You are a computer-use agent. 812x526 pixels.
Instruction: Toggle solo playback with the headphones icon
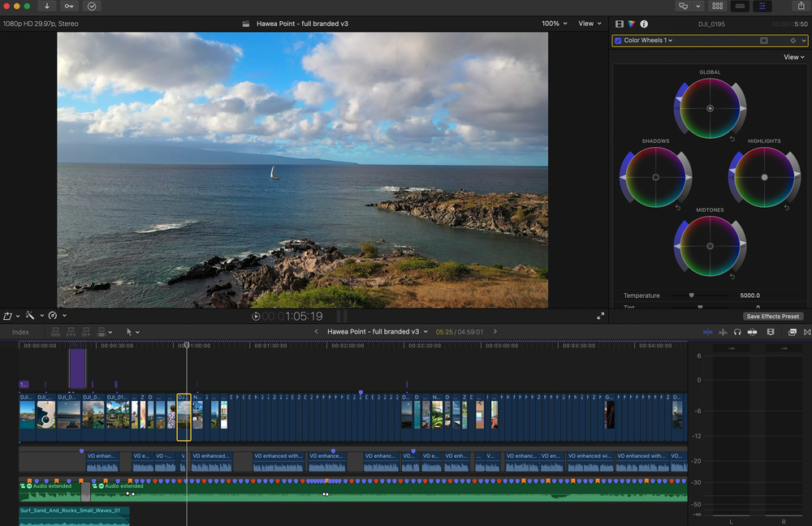[736, 332]
